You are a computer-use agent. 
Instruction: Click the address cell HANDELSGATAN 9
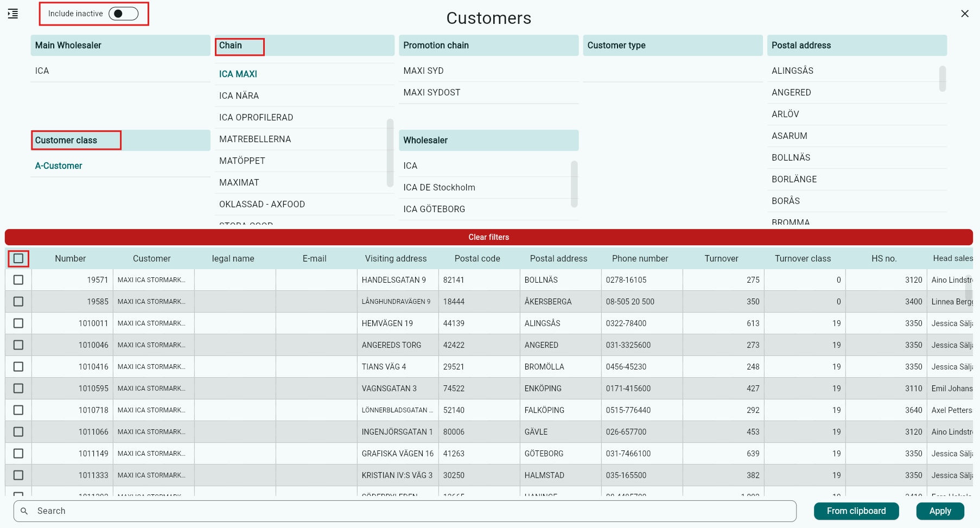(x=398, y=280)
